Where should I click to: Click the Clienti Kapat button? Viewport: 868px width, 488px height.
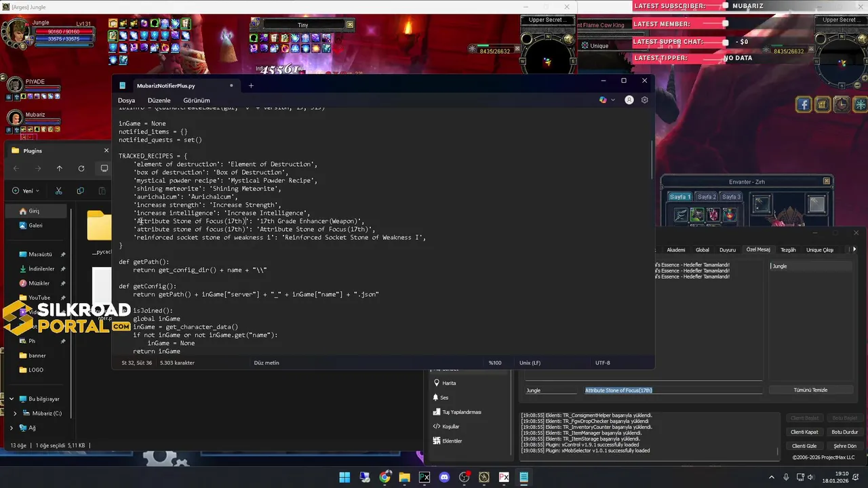point(804,432)
